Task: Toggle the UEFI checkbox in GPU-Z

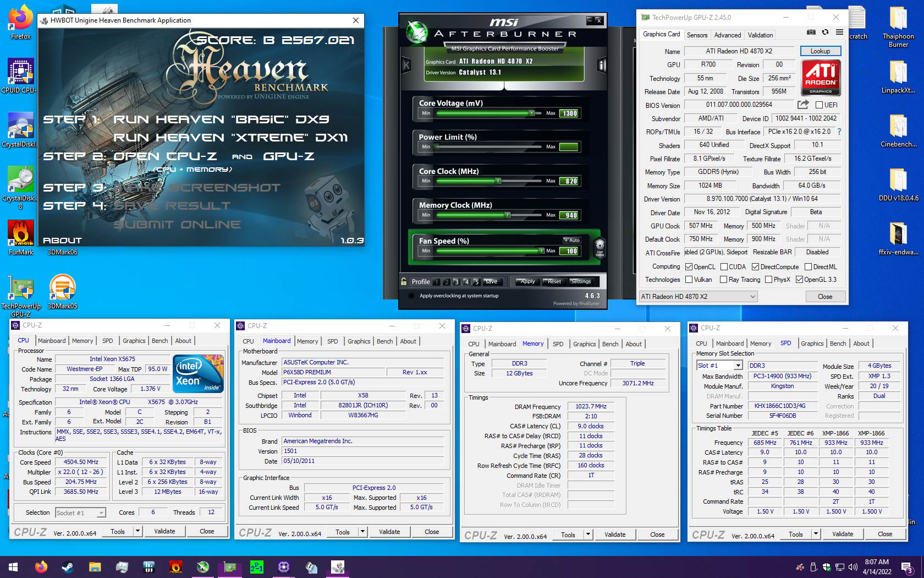Action: (819, 105)
